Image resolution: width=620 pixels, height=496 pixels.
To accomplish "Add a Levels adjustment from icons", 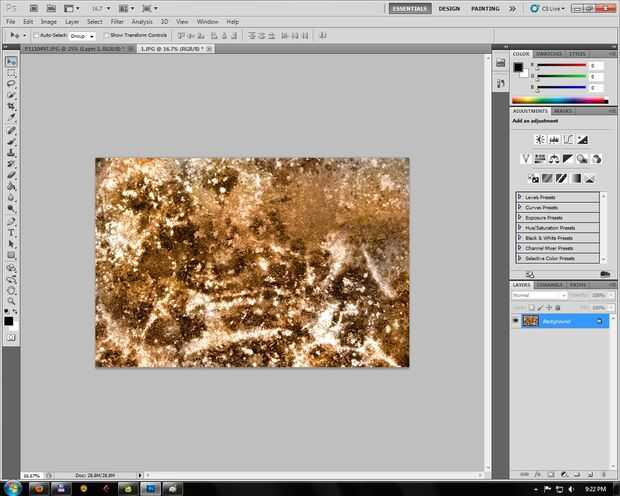I will coord(553,139).
